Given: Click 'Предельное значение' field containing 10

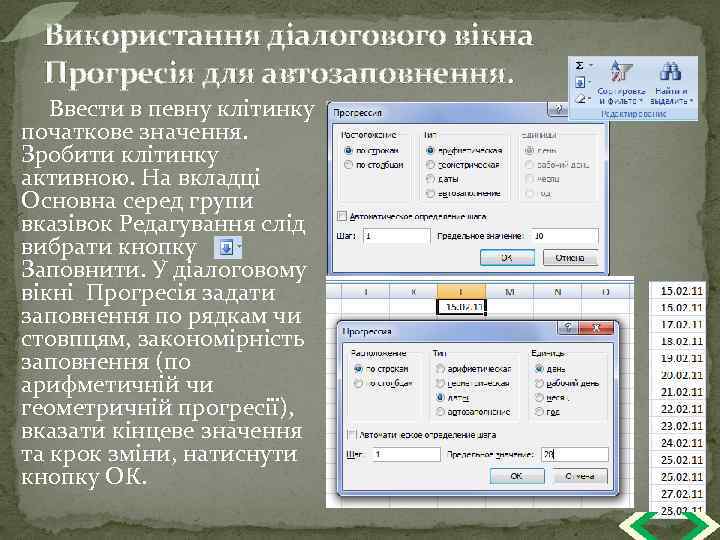Looking at the screenshot, I should point(565,236).
